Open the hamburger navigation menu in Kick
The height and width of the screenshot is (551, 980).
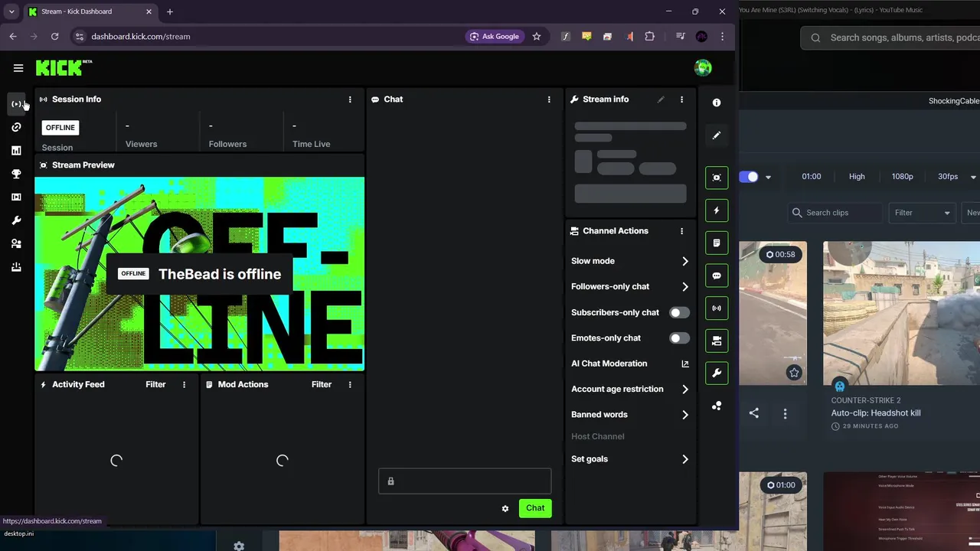18,68
